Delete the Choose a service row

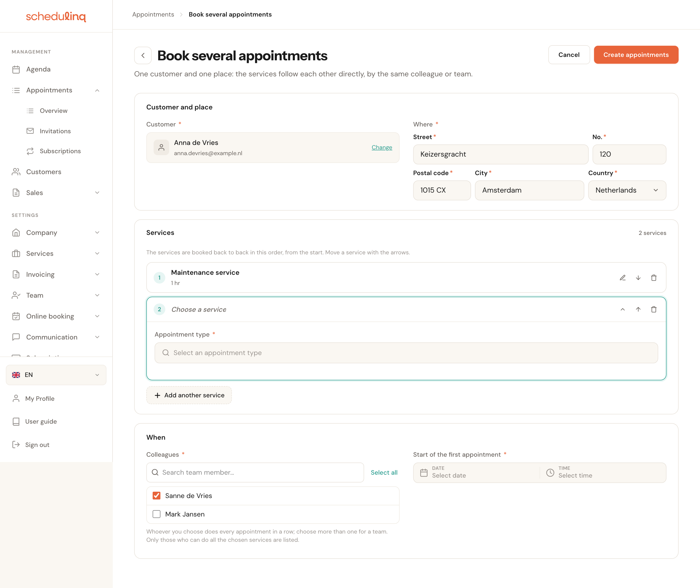click(x=654, y=310)
